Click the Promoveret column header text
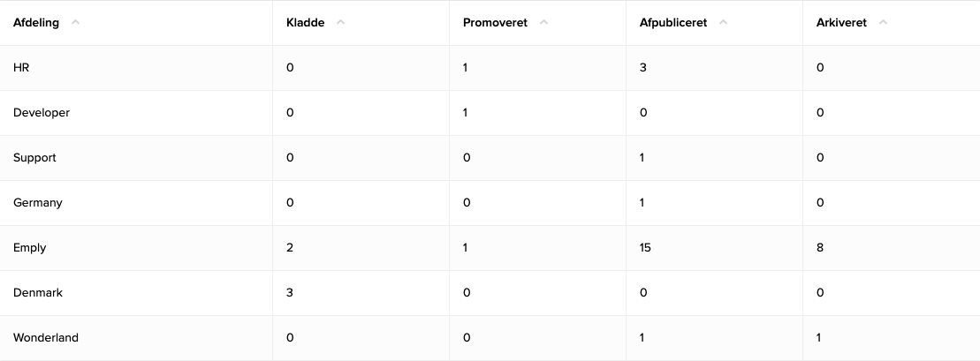This screenshot has width=980, height=361. 495,23
